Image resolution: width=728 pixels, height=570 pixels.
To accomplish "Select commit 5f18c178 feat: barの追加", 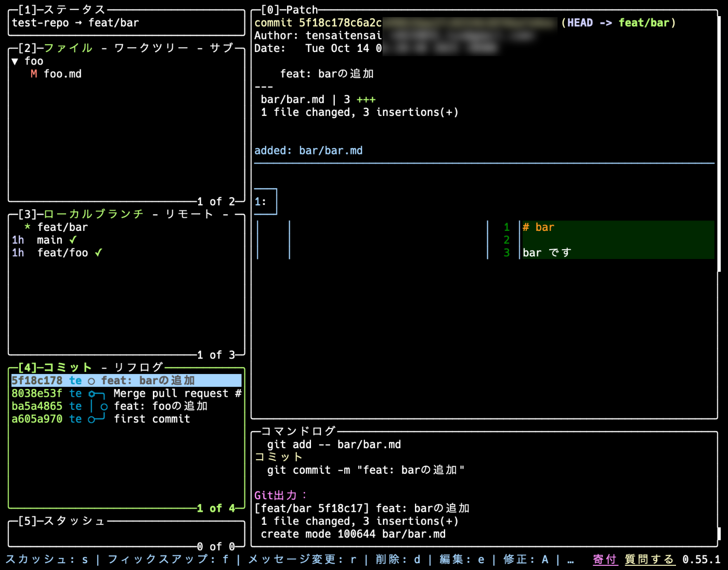I will 126,381.
